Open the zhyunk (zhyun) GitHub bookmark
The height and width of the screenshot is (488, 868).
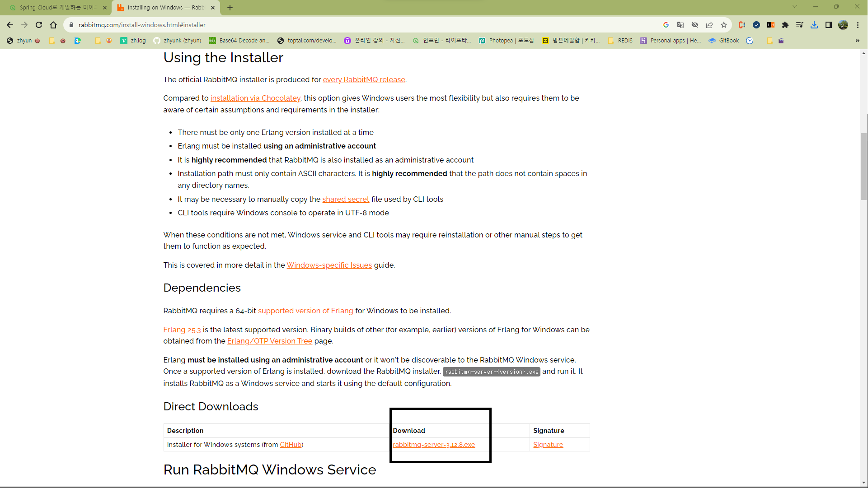click(178, 41)
